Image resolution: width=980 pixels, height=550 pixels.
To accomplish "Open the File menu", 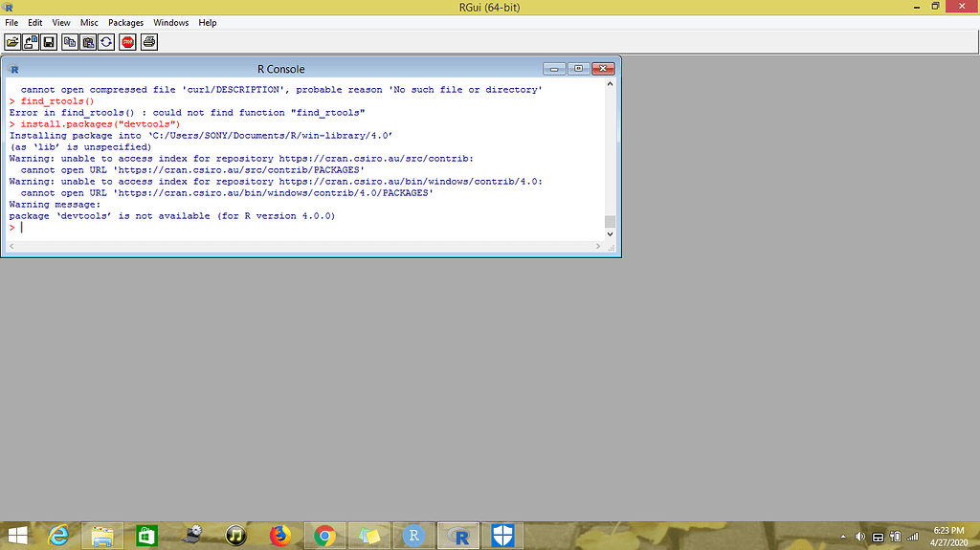I will point(11,22).
